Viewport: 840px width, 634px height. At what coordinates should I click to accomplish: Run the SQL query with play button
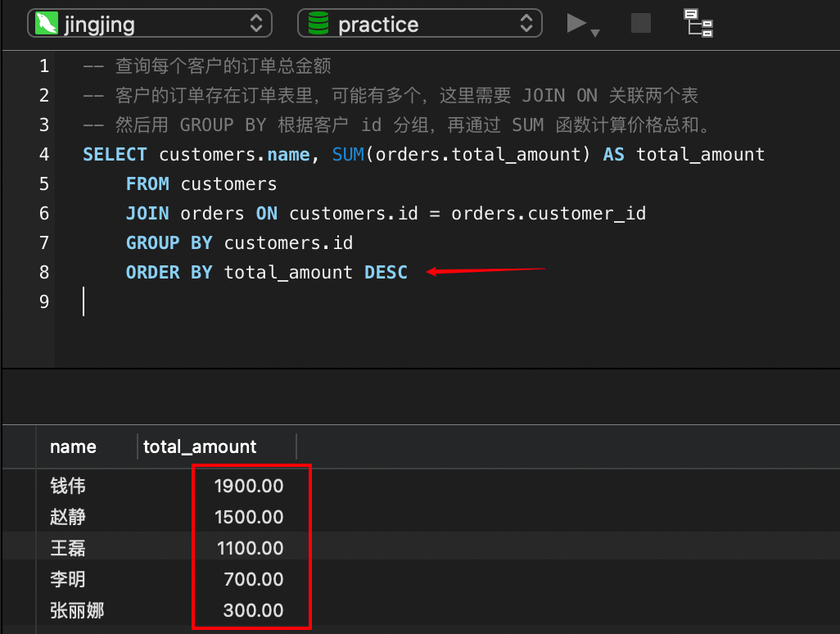point(576,23)
